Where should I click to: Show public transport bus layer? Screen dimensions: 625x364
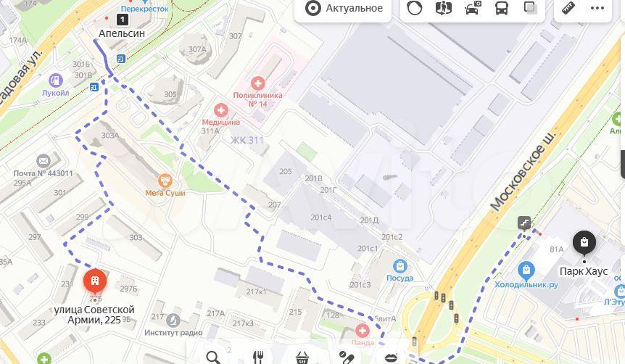[502, 8]
